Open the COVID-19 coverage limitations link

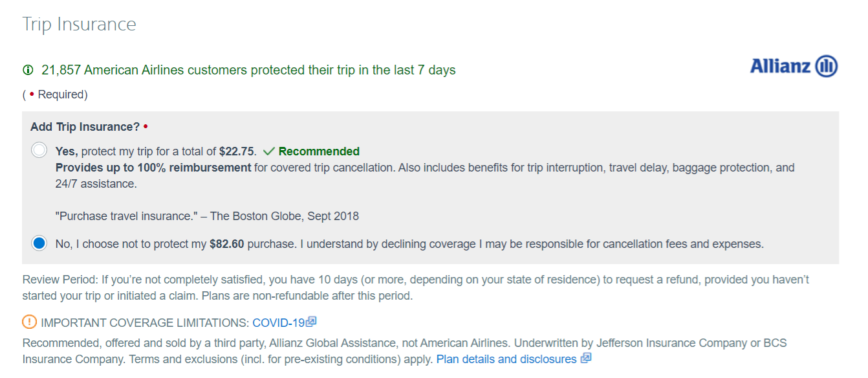click(x=278, y=322)
